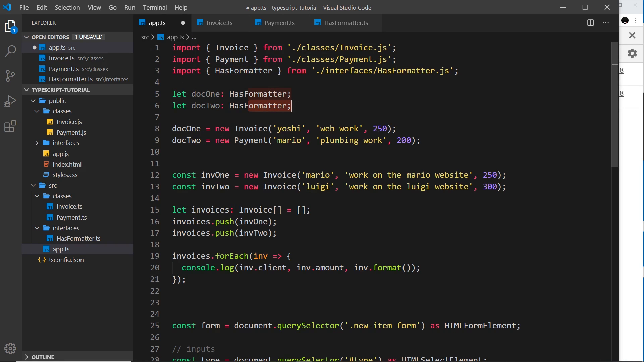
Task: Open the Source Control view
Action: (x=11, y=76)
